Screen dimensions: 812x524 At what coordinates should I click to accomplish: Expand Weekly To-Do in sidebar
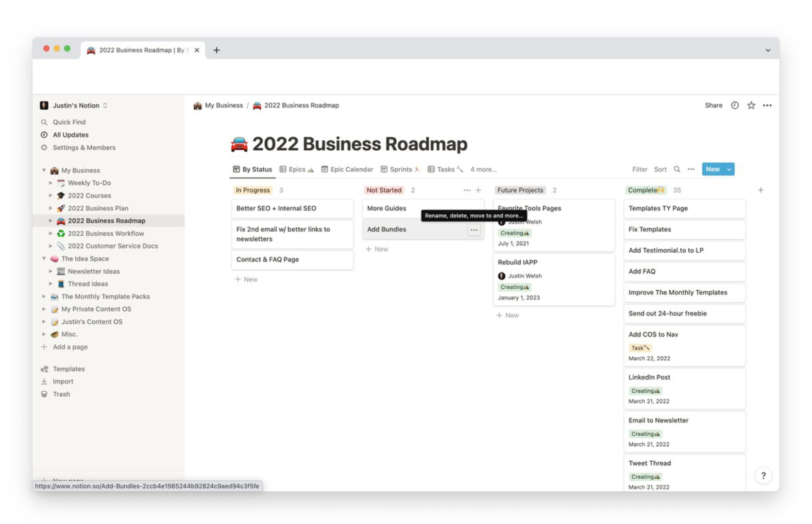pos(51,183)
